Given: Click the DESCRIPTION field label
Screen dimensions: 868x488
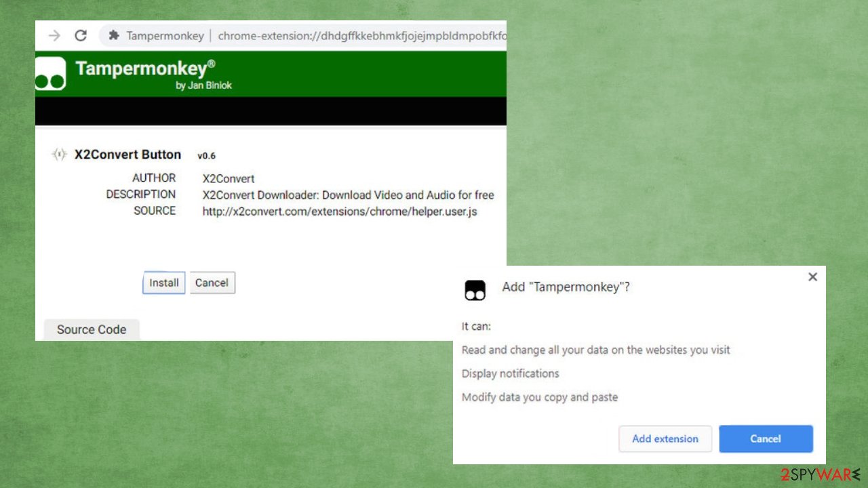Looking at the screenshot, I should 140,195.
